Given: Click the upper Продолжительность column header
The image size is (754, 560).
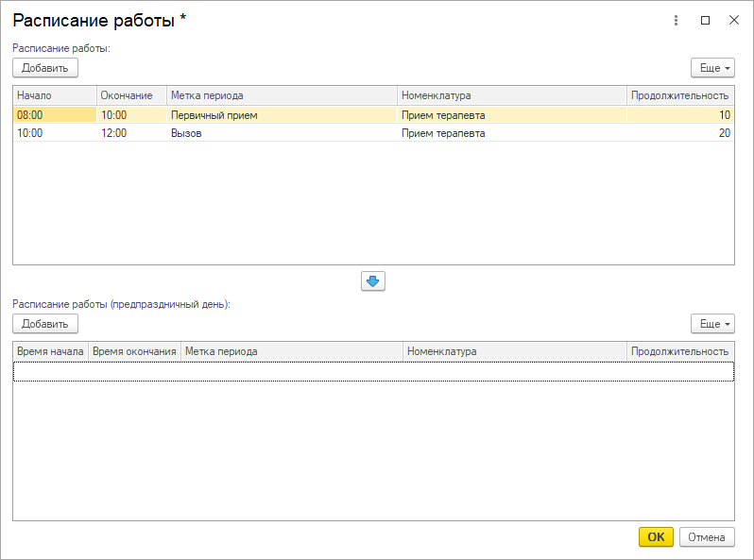Looking at the screenshot, I should coord(679,95).
